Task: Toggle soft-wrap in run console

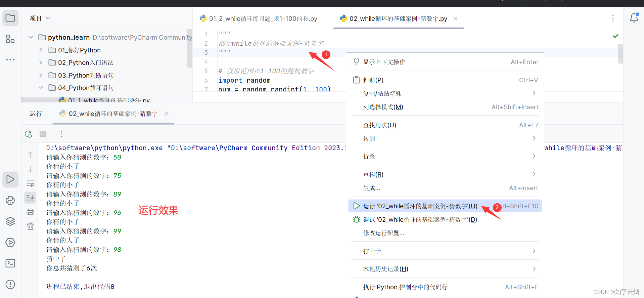Action: (x=30, y=183)
